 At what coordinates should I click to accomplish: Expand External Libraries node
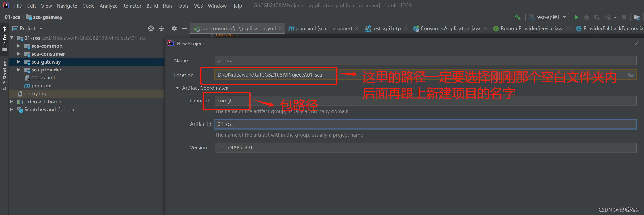(x=11, y=101)
